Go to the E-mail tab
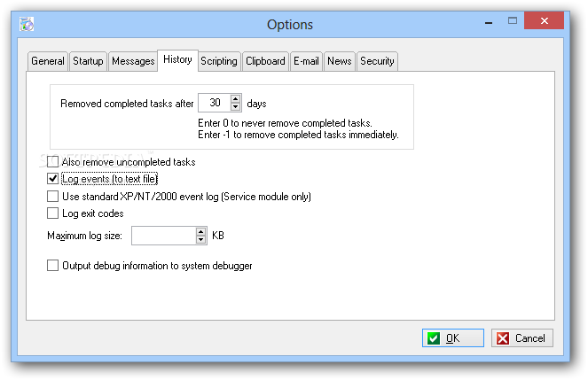Screen dimensions: 588x380 [306, 61]
